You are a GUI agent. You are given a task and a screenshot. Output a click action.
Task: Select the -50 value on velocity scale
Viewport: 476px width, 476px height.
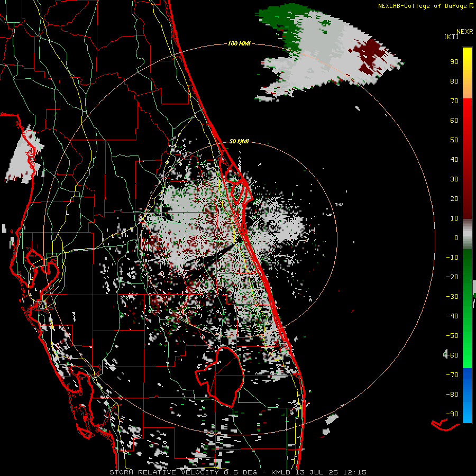(x=452, y=336)
